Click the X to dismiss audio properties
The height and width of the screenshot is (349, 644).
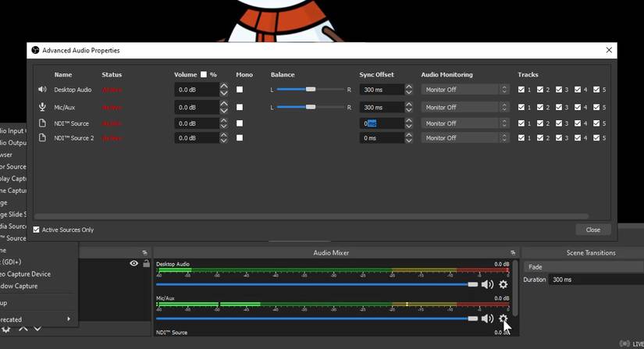pyautogui.click(x=609, y=50)
